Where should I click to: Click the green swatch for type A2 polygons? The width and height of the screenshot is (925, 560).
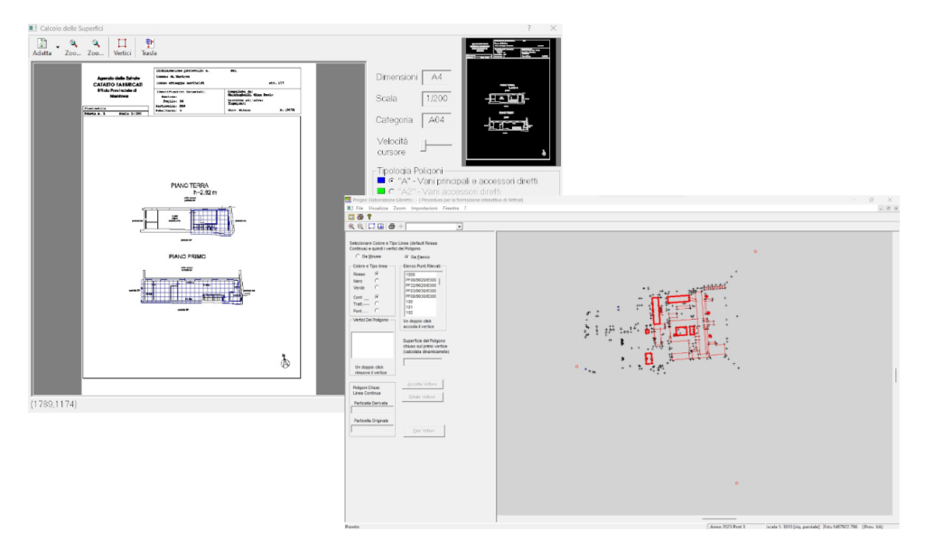pos(380,191)
